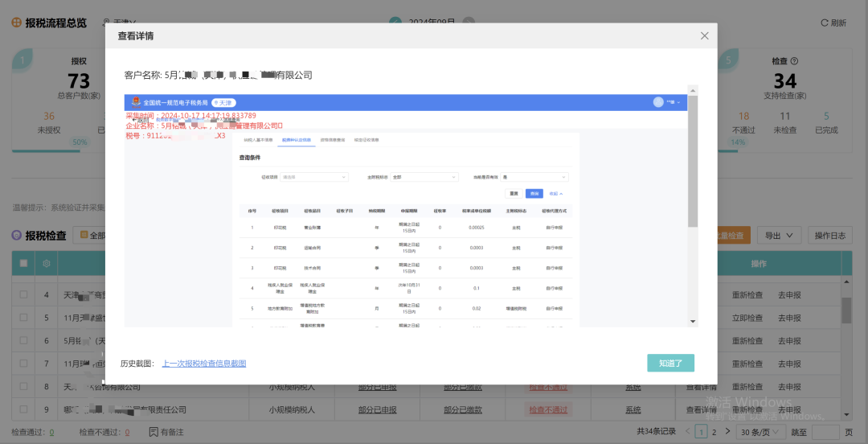Screen dimensions: 868x444
Task: Click the tax bureau emblem in the screenshot
Action: point(136,102)
